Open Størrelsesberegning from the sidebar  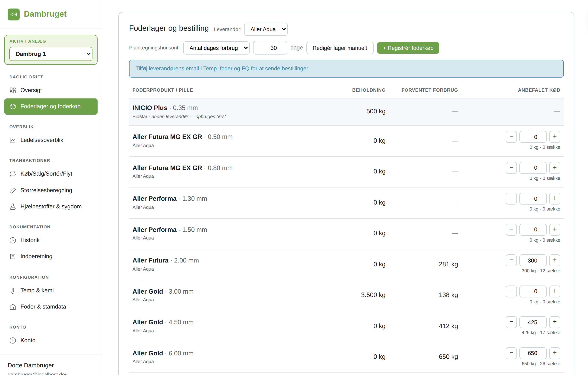click(x=51, y=190)
